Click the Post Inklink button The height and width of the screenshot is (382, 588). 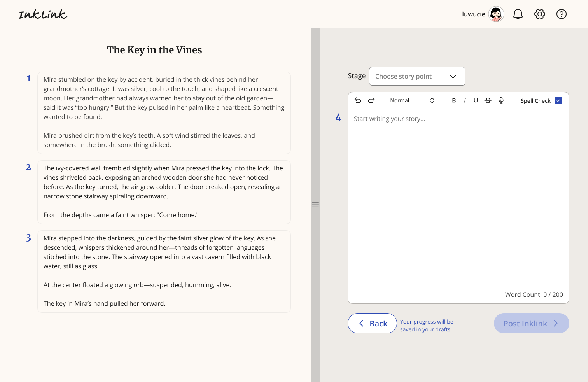coord(531,323)
